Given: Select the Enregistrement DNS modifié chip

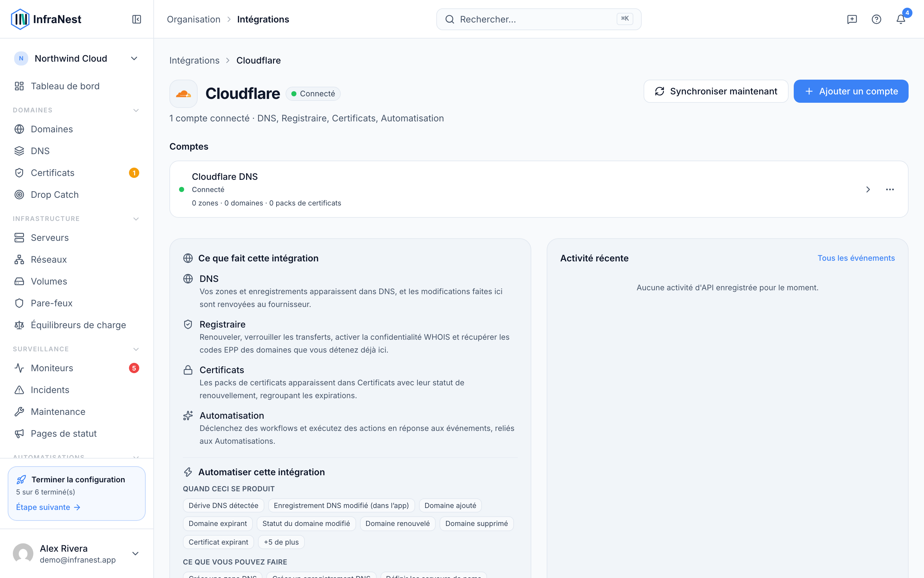Looking at the screenshot, I should (x=341, y=505).
